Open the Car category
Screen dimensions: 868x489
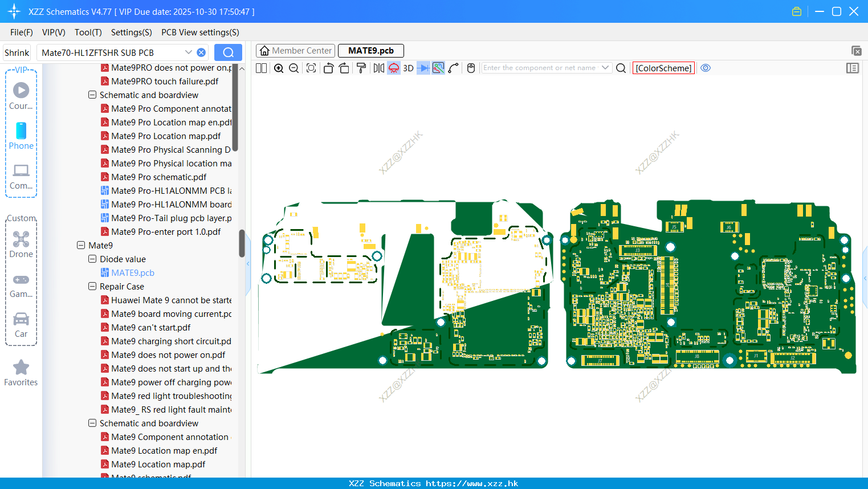(21, 325)
